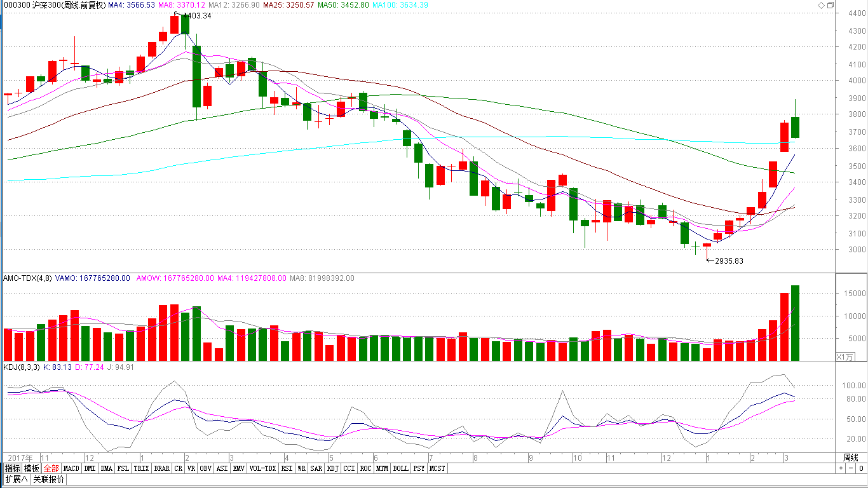The width and height of the screenshot is (868, 488).
Task: Zoom out with the − button
Action: point(850,468)
